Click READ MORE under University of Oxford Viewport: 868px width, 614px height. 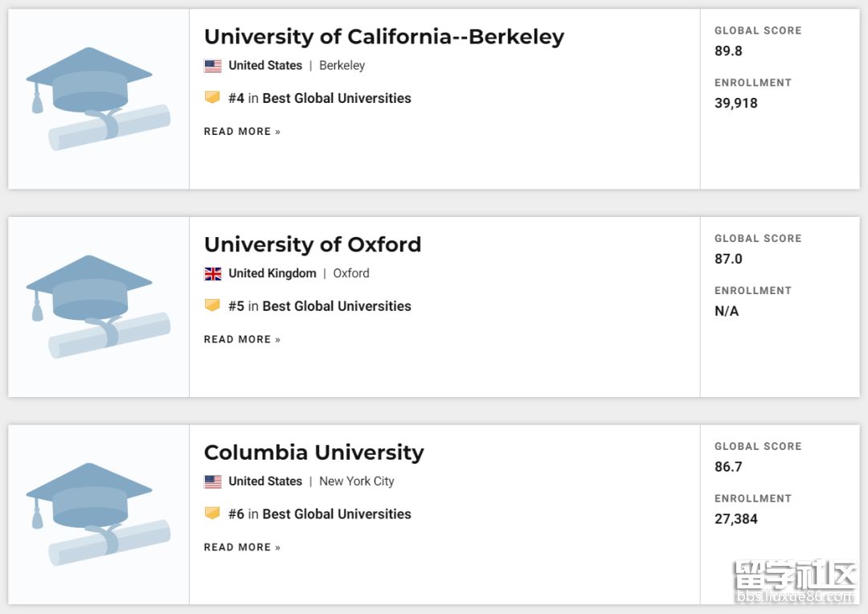click(242, 340)
